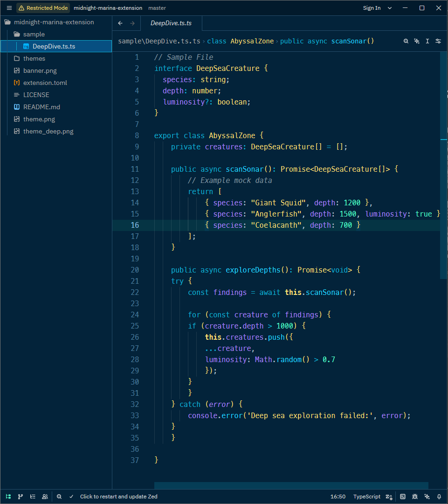The image size is (448, 504).
Task: Go back with the left arrow
Action: click(x=120, y=23)
